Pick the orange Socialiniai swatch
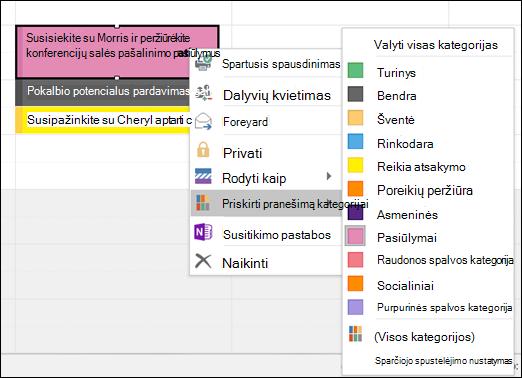The height and width of the screenshot is (378, 522). [355, 284]
